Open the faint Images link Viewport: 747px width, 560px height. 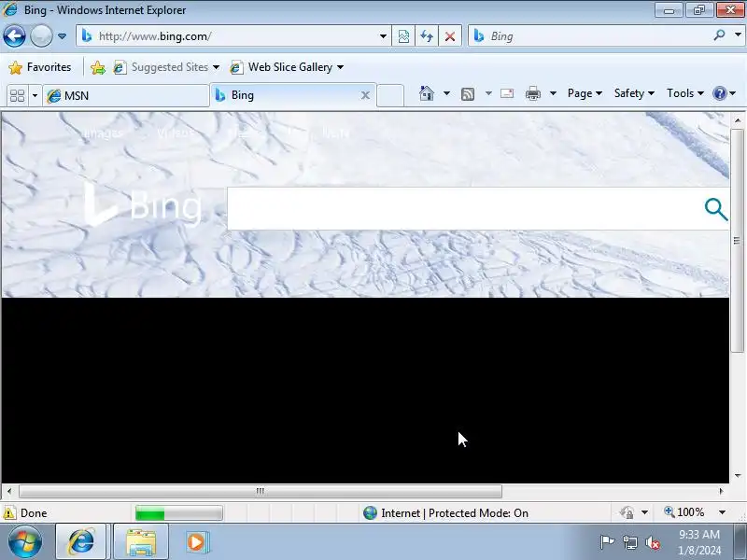pos(103,133)
